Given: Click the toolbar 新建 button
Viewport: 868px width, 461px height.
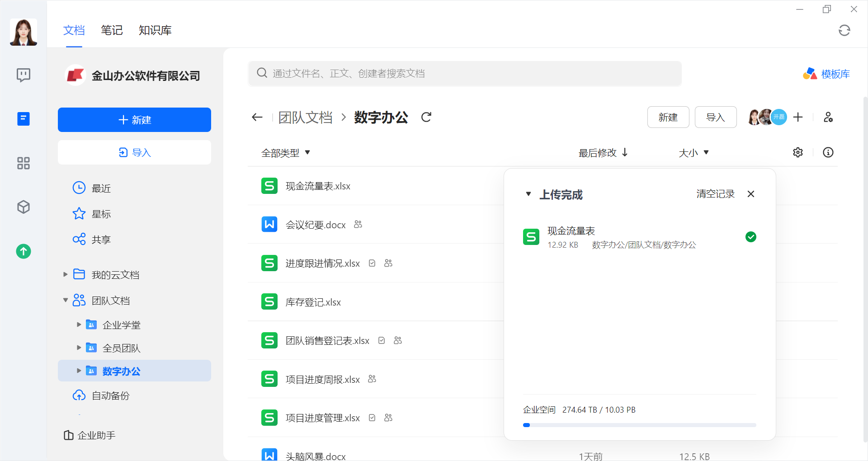Looking at the screenshot, I should tap(668, 117).
